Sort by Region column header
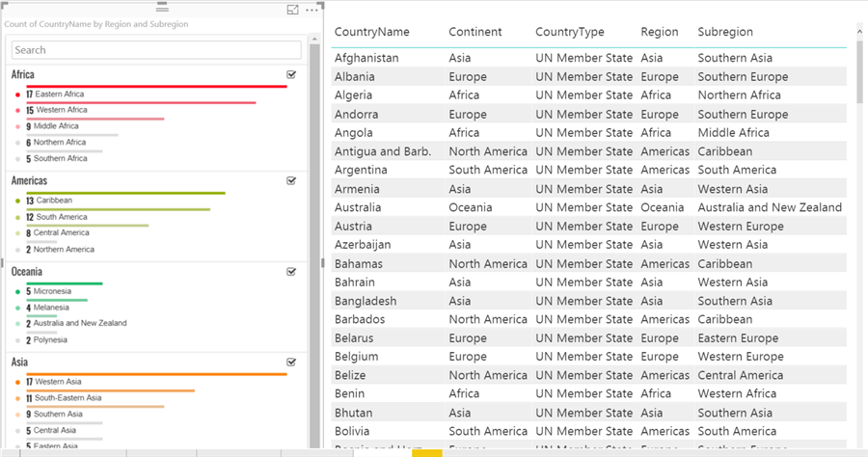This screenshot has height=457, width=868. pyautogui.click(x=660, y=32)
